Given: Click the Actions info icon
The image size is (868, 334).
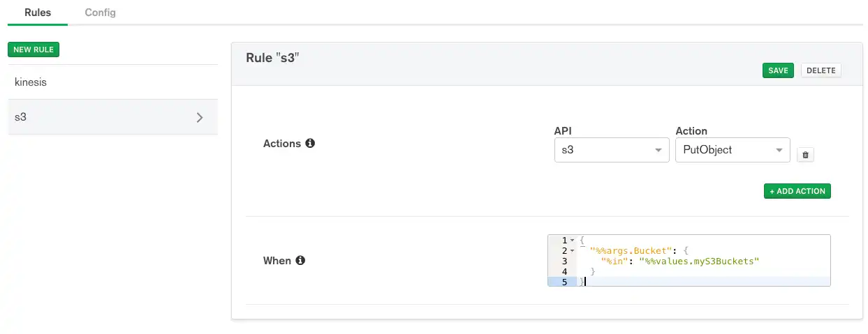Looking at the screenshot, I should click(310, 144).
